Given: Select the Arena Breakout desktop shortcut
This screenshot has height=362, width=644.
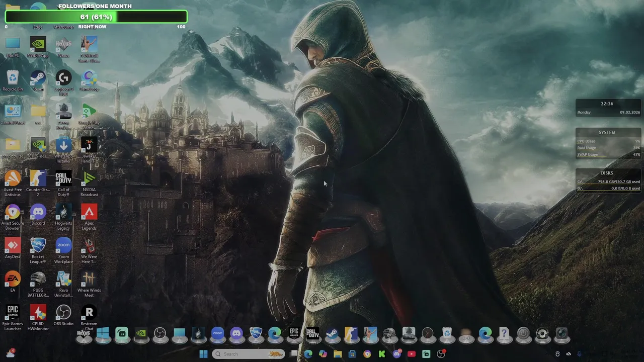Looking at the screenshot, I should [63, 117].
